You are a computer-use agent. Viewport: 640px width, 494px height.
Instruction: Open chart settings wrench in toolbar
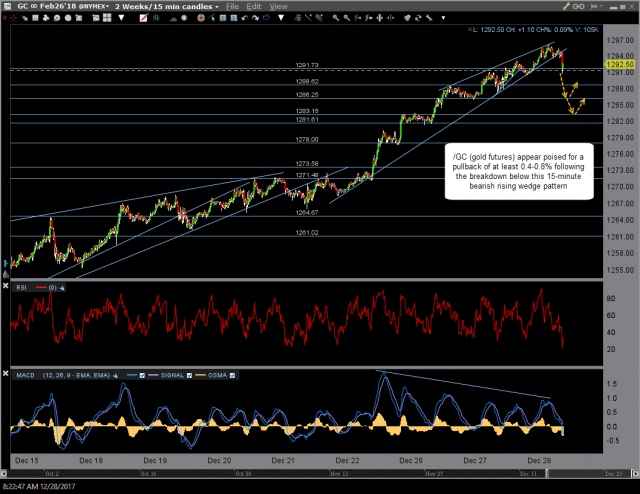pyautogui.click(x=429, y=18)
